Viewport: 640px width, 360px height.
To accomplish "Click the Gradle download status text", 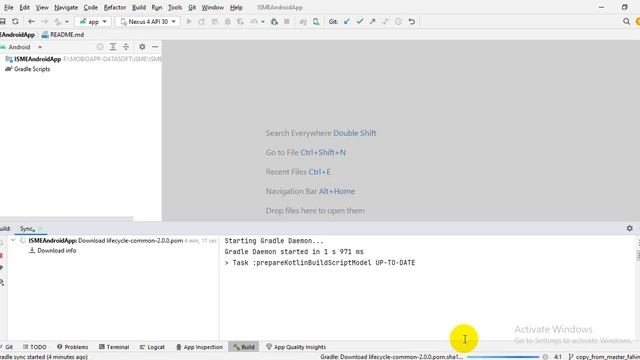I will point(391,357).
